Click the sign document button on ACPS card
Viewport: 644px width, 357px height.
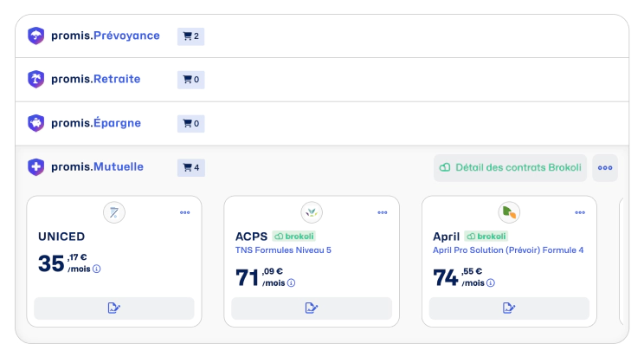(312, 308)
